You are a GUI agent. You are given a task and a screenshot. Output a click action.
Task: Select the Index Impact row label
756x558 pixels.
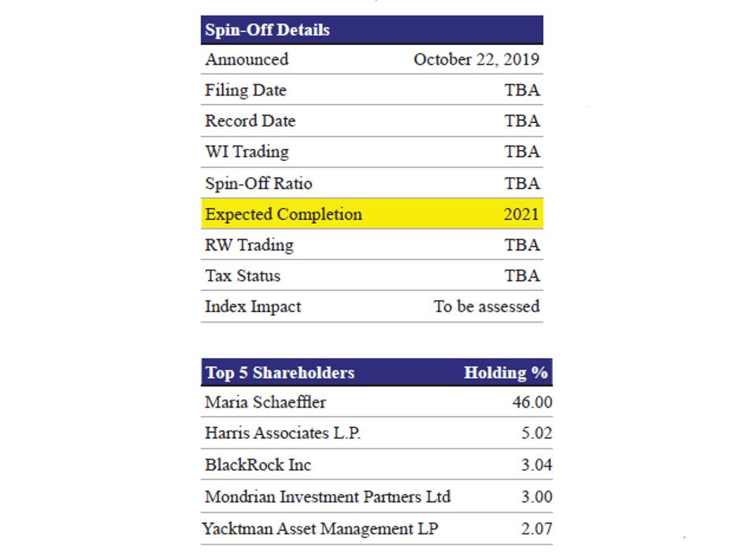pyautogui.click(x=253, y=307)
